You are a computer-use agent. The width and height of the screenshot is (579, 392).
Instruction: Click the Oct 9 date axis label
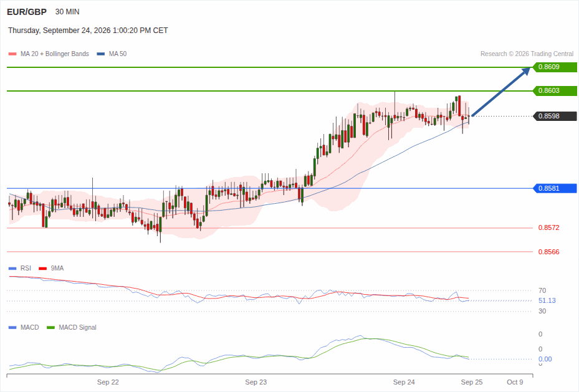[x=515, y=382]
